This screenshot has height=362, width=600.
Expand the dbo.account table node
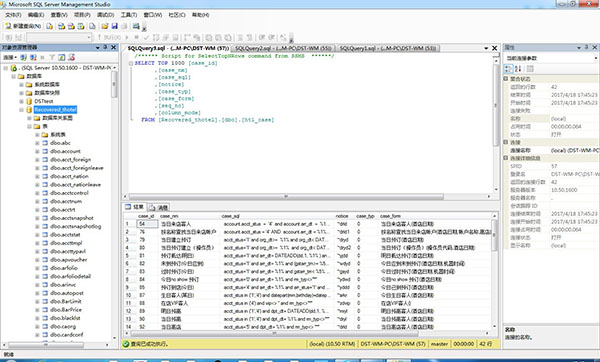point(37,152)
